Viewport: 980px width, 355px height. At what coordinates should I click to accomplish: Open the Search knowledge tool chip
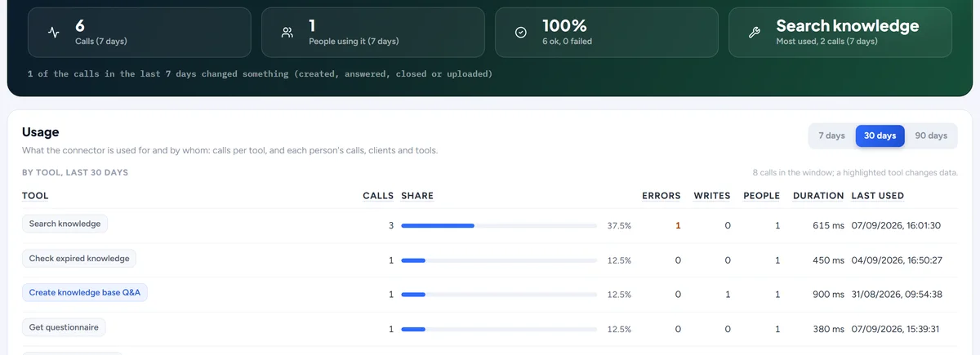[65, 224]
